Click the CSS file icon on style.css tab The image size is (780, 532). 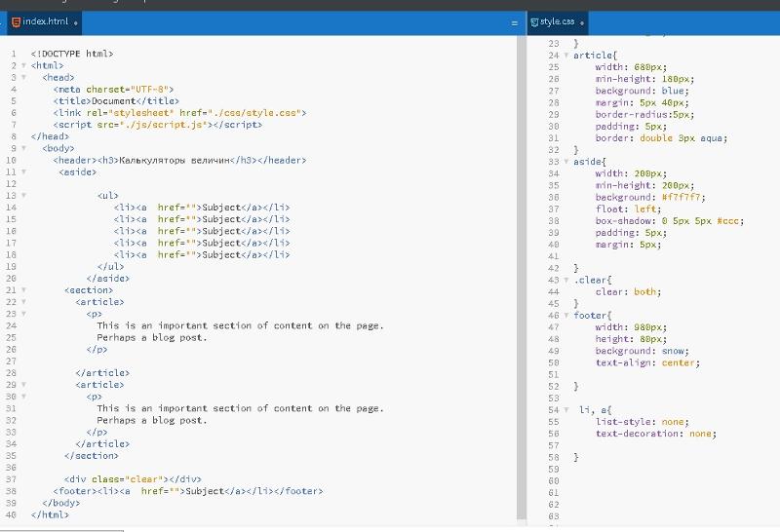[x=534, y=22]
